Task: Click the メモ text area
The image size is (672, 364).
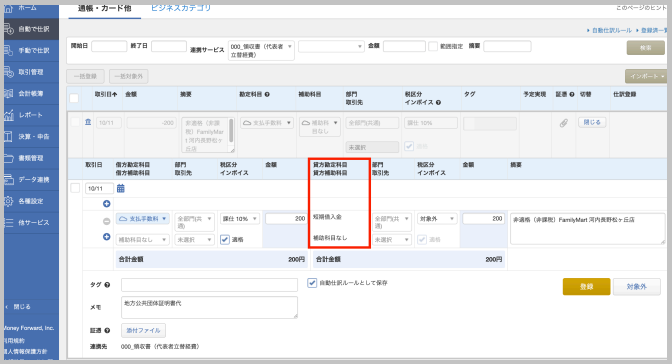Action: point(209,307)
